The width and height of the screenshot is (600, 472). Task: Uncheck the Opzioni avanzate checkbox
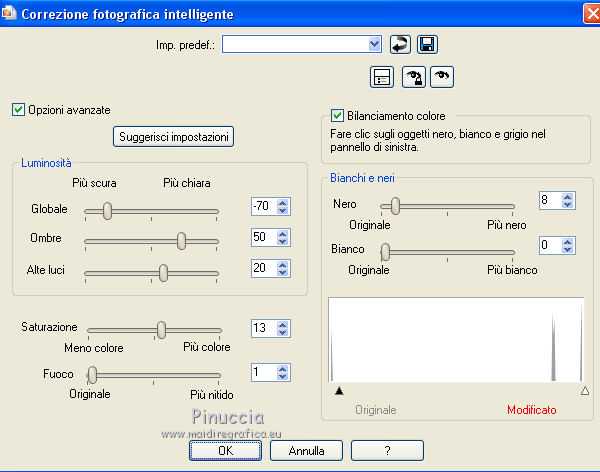click(18, 109)
